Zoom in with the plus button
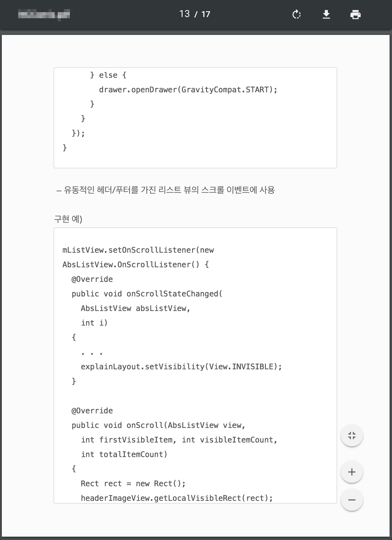The height and width of the screenshot is (540, 392). pyautogui.click(x=352, y=472)
